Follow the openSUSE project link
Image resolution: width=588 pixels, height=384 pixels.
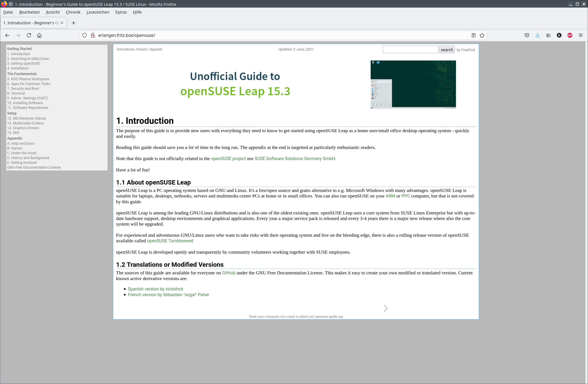(228, 159)
